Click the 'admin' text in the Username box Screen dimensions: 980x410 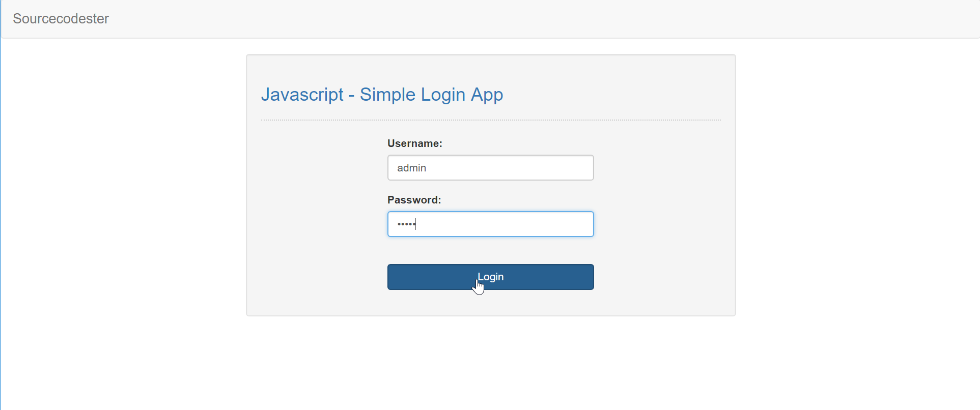pyautogui.click(x=411, y=168)
